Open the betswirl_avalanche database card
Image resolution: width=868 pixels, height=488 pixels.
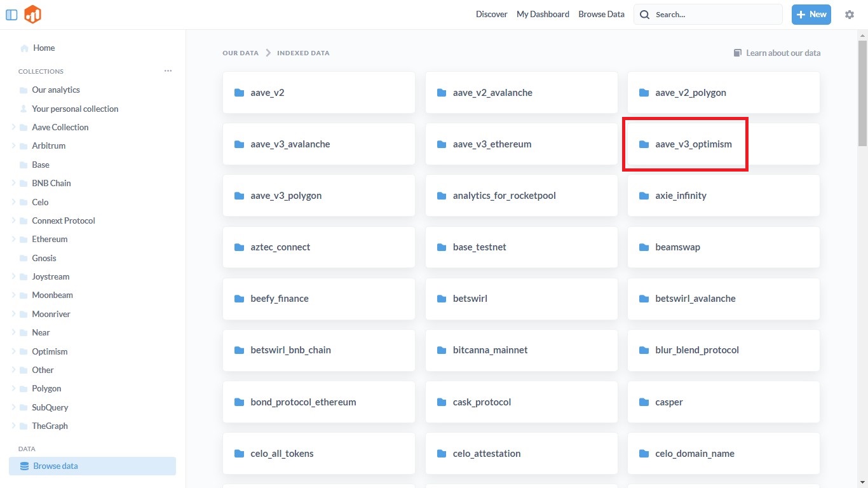[723, 299]
